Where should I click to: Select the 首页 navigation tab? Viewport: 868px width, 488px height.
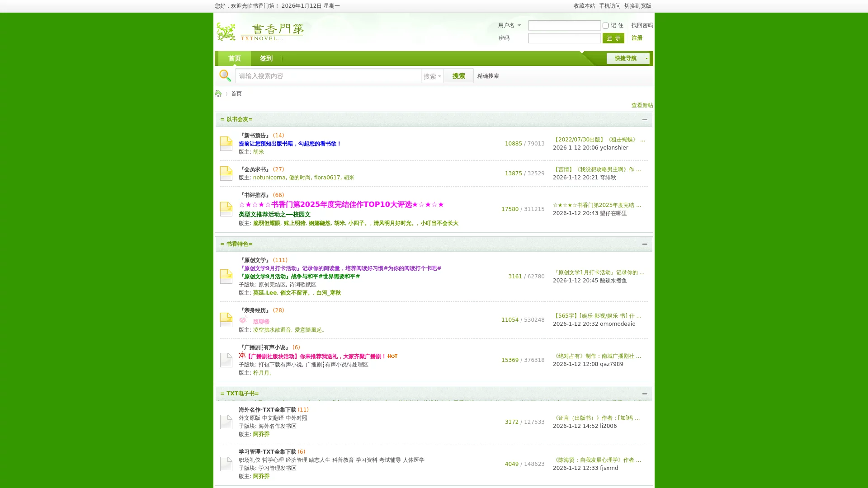pyautogui.click(x=234, y=58)
